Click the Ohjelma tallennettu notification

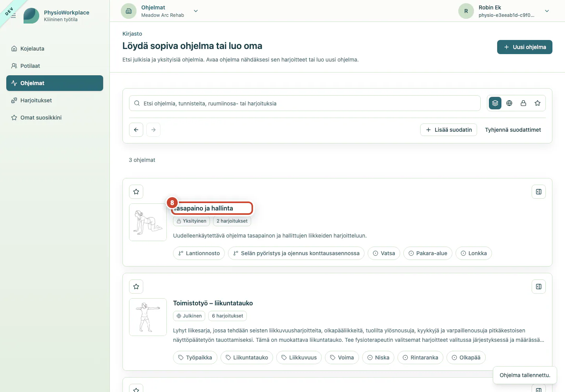pyautogui.click(x=525, y=375)
